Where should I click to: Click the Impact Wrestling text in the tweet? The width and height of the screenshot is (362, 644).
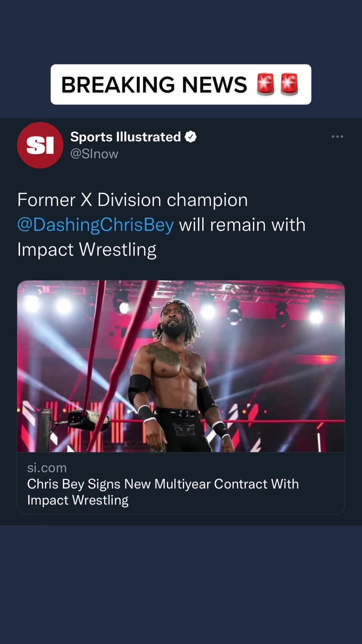click(87, 250)
